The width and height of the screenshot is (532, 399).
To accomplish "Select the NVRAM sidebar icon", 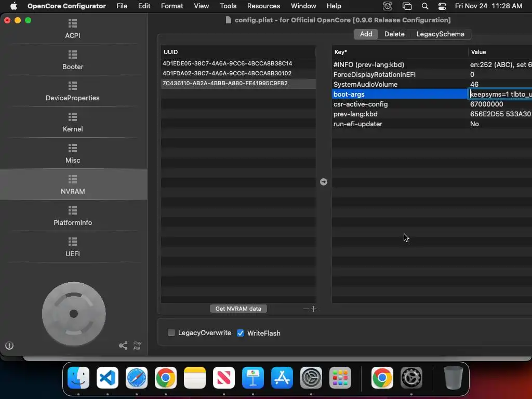I will pos(73,179).
